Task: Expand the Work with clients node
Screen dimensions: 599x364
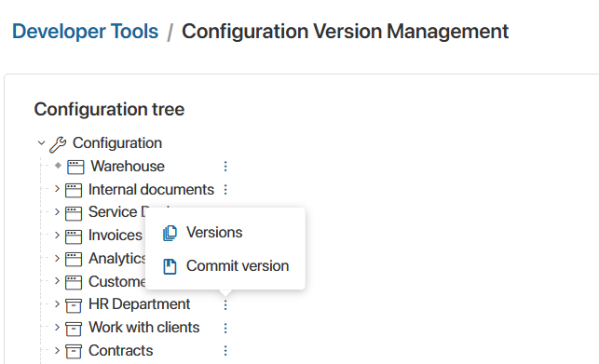Action: [57, 328]
